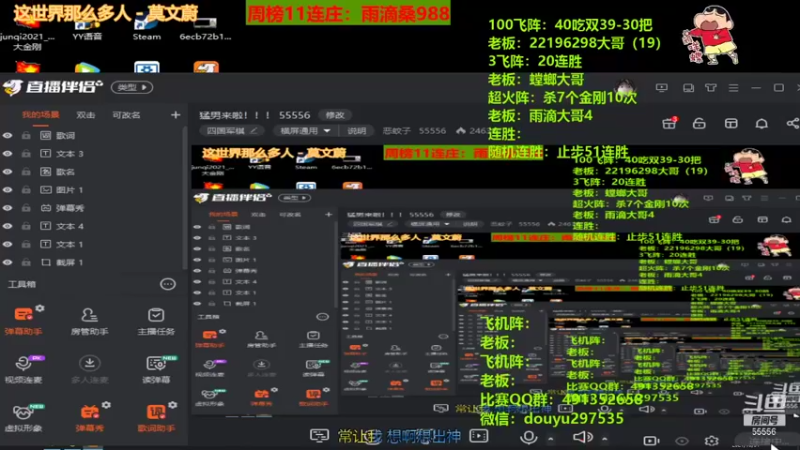Toggle lock on 弹幕秀 source
Viewport: 800px width, 450px height.
tap(26, 208)
